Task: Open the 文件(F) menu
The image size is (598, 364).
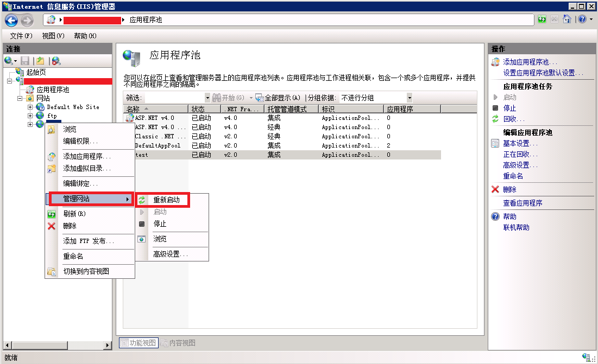Action: [21, 36]
